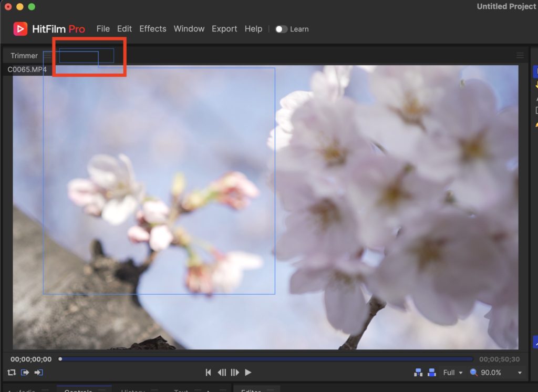Switch to the History tab
Image resolution: width=538 pixels, height=392 pixels.
133,390
